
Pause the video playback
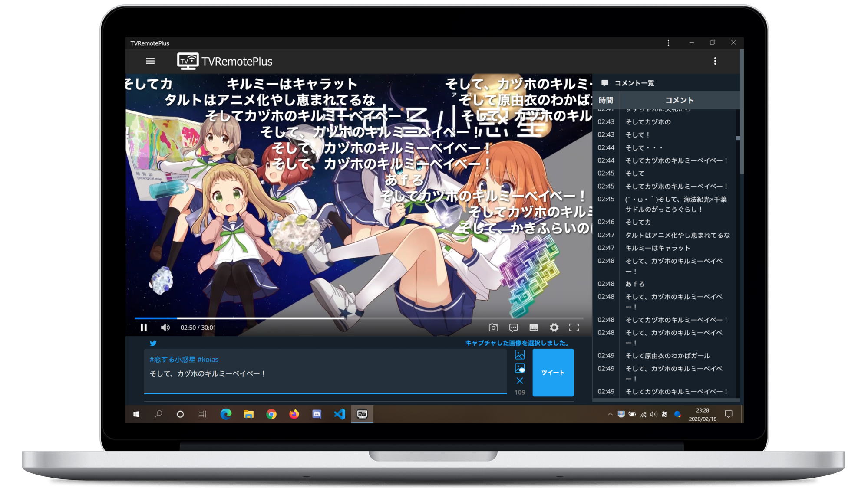[144, 328]
